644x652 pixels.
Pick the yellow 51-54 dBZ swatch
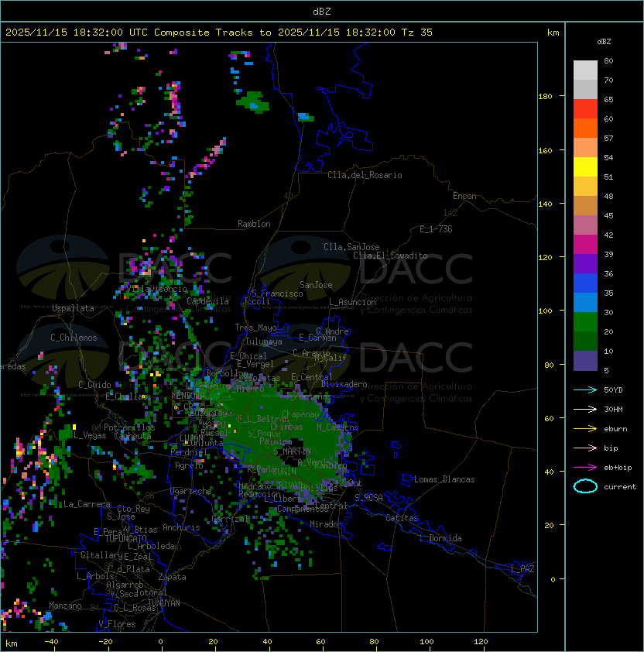click(x=585, y=167)
